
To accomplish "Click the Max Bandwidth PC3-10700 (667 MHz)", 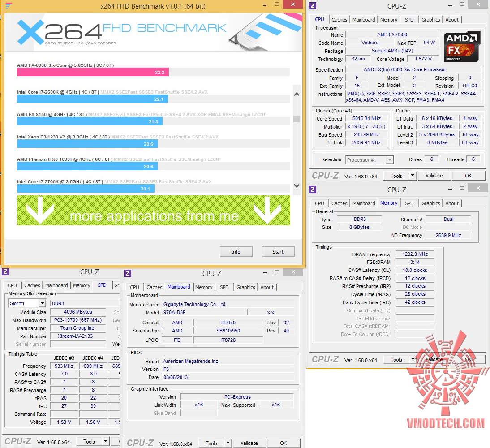I will click(78, 320).
